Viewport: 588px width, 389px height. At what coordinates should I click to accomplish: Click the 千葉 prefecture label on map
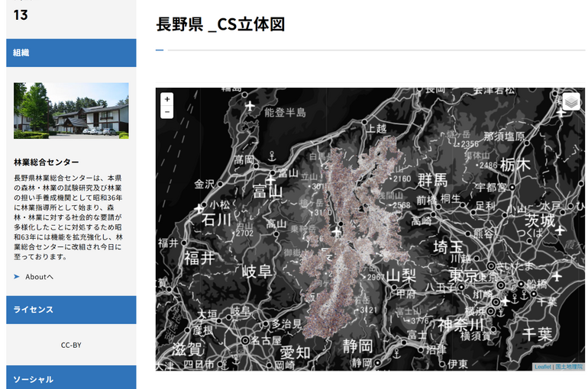[537, 334]
